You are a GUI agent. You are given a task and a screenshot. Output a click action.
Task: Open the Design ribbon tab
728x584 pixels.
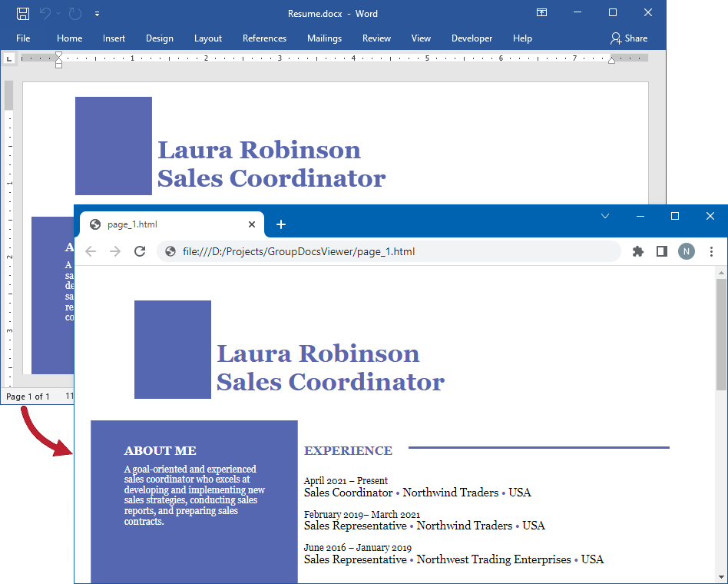point(159,38)
